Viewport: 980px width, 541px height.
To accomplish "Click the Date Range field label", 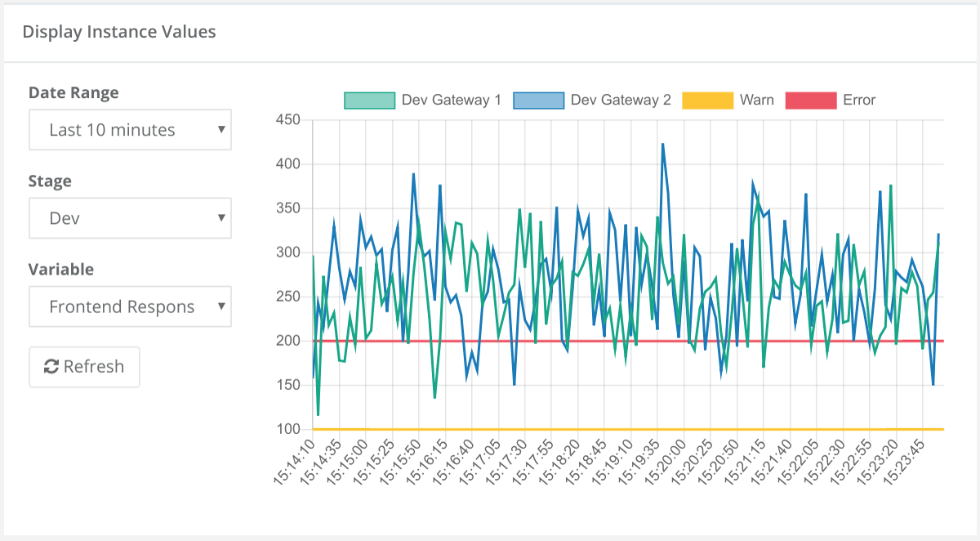I will (x=73, y=92).
